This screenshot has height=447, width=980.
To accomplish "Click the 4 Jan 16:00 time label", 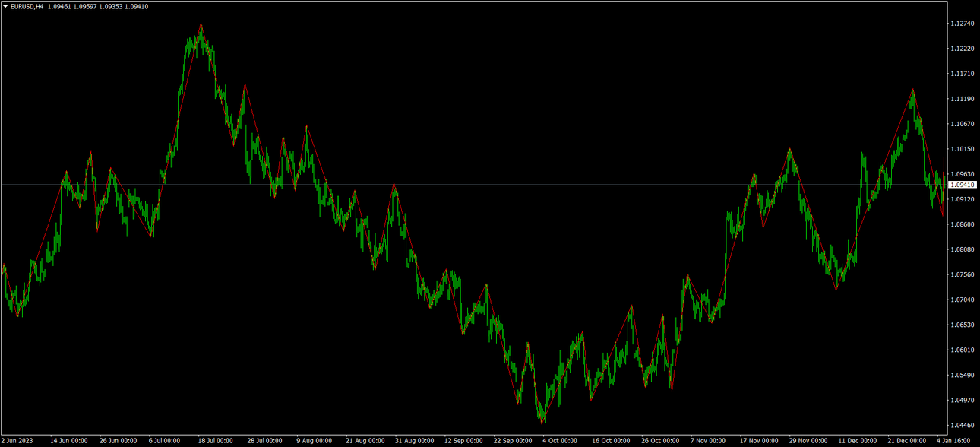I will 953,440.
